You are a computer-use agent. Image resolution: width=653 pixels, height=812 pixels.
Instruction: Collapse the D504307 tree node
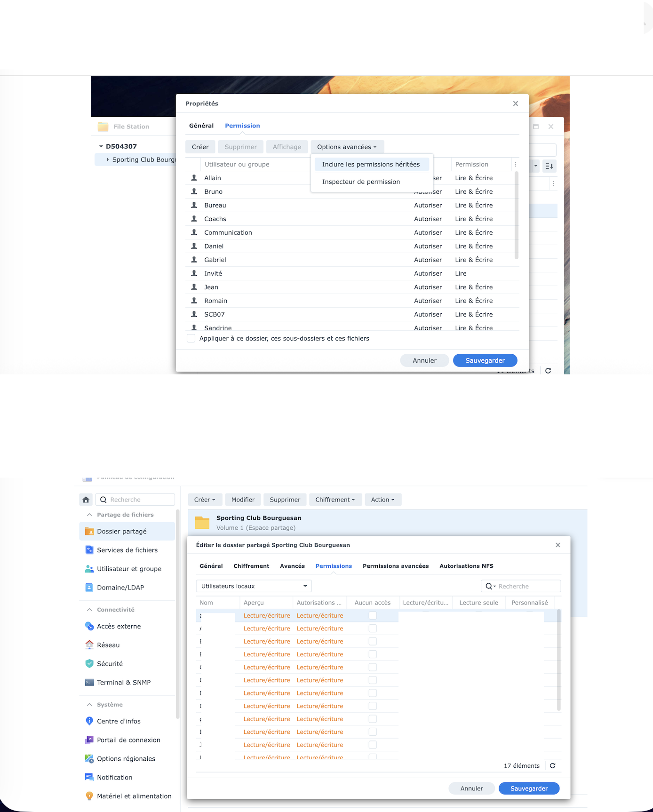tap(101, 146)
